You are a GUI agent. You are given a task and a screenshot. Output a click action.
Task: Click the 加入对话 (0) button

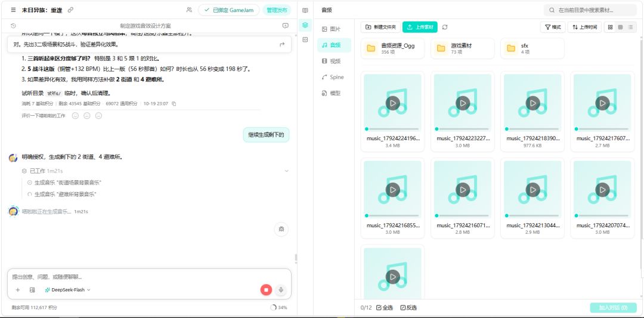[613, 307]
